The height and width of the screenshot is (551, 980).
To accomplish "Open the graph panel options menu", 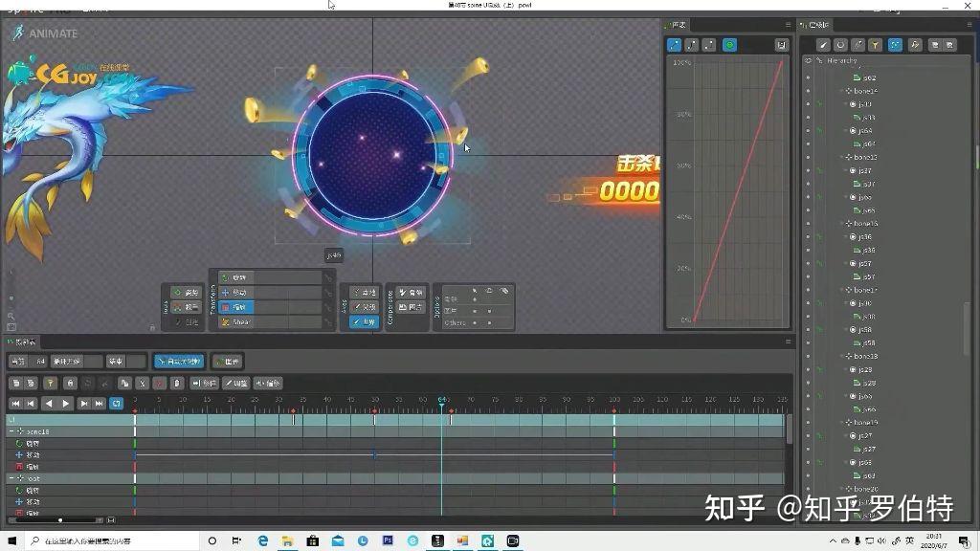I will click(x=787, y=24).
